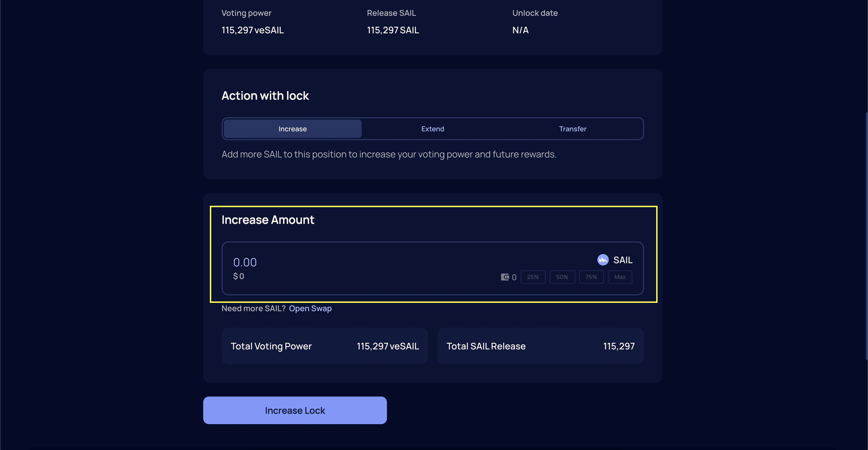
Task: Set amount to 25% of balance
Action: (x=533, y=277)
